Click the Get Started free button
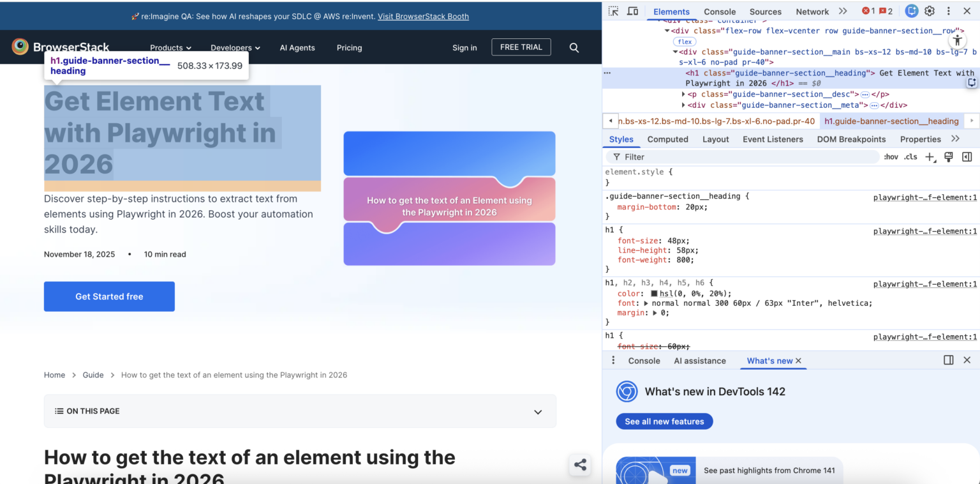 (x=109, y=296)
